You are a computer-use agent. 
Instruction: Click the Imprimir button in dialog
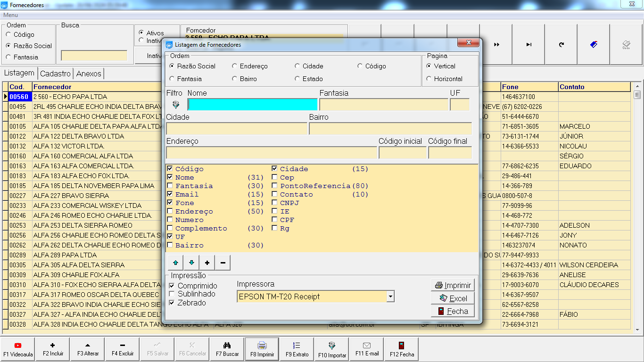pyautogui.click(x=453, y=285)
